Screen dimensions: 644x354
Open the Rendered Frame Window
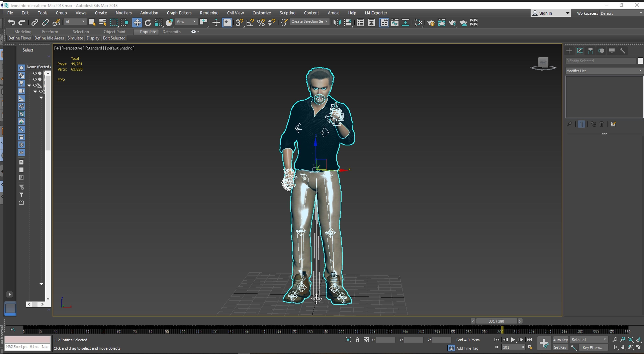pyautogui.click(x=442, y=23)
